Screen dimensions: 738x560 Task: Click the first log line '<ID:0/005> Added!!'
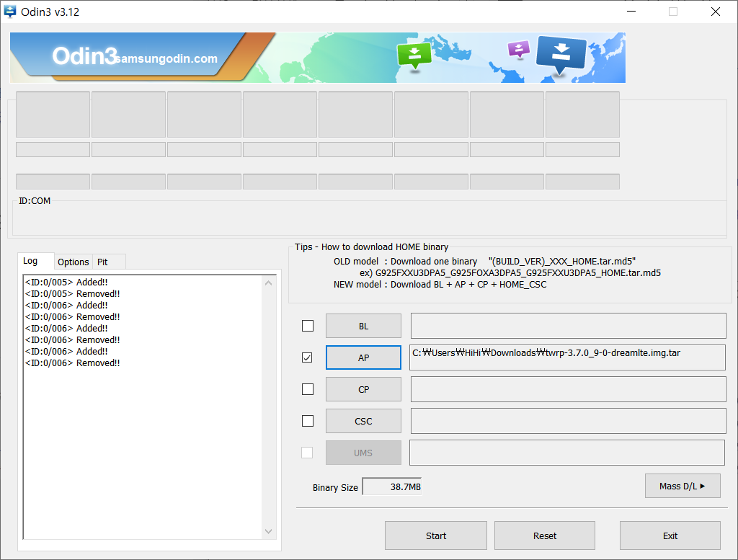tap(66, 283)
